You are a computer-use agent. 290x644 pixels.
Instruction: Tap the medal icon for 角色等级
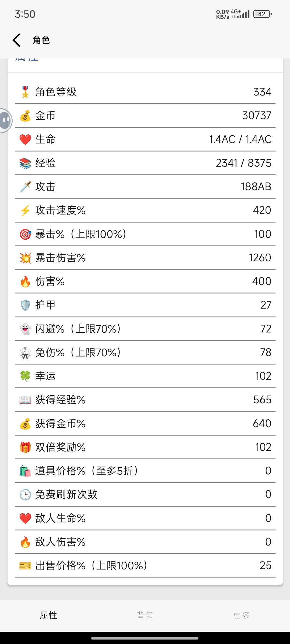(25, 92)
